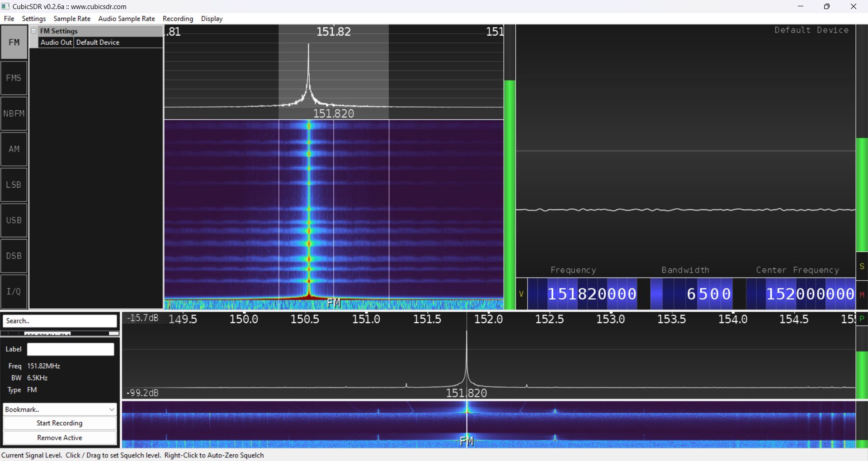Open the Sample Rate menu
Image resolution: width=868 pixels, height=461 pixels.
click(72, 19)
